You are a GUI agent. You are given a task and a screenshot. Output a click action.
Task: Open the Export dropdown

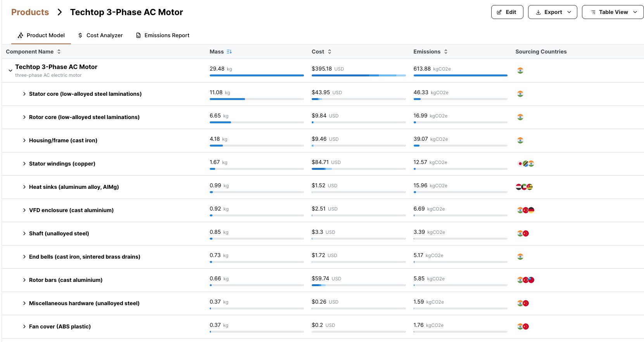(552, 12)
